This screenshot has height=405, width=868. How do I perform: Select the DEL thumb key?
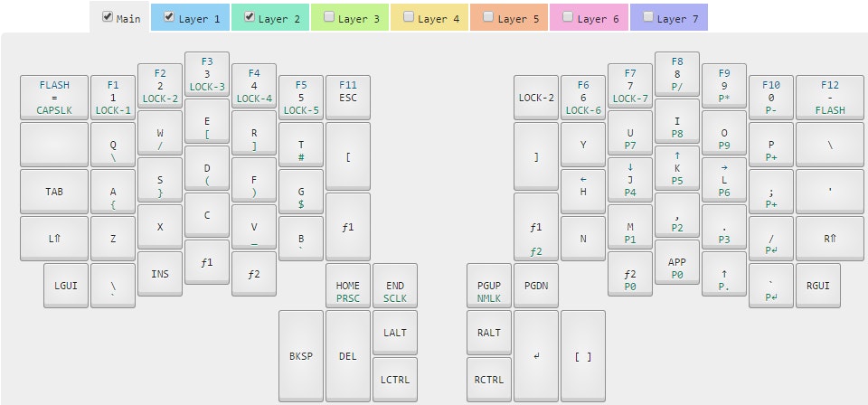tap(348, 355)
